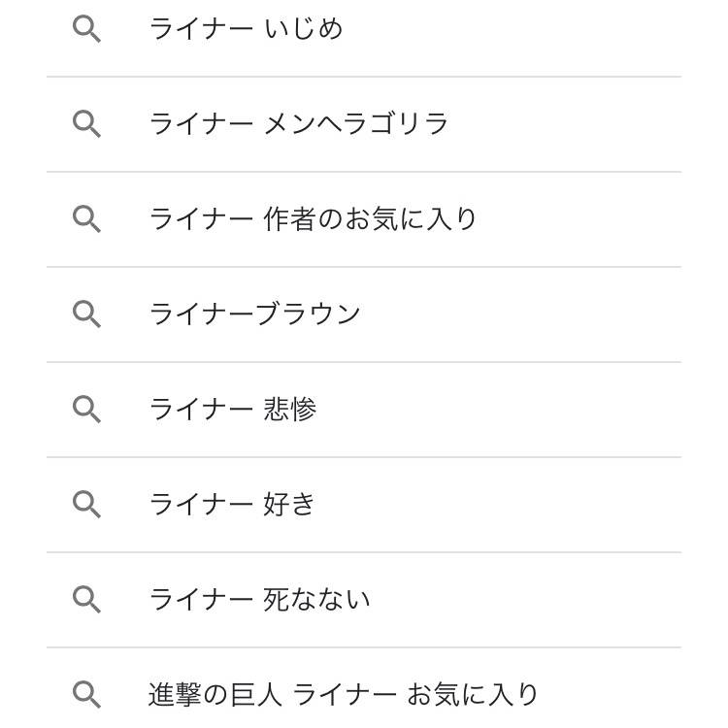
Task: Select suggestion ライナー いじめ
Action: tap(364, 29)
